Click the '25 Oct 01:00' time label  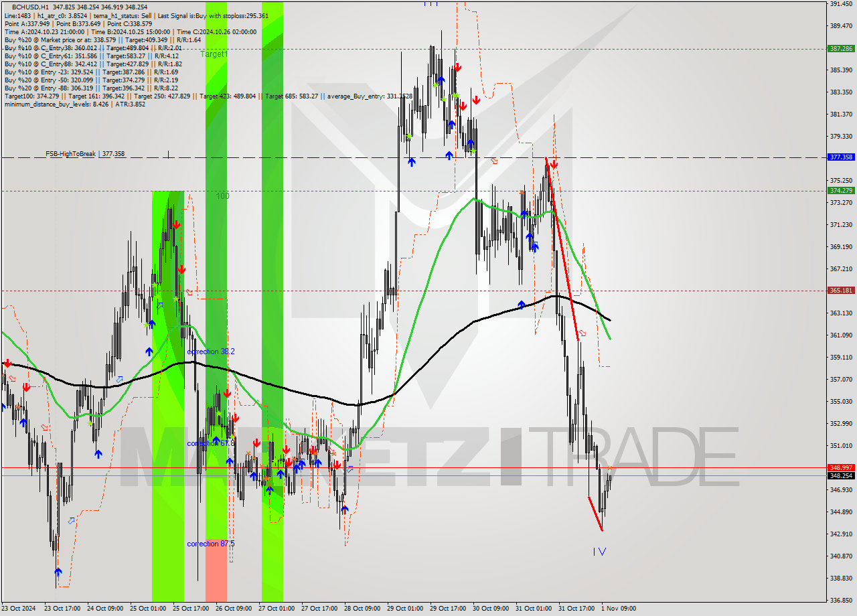coord(148,609)
